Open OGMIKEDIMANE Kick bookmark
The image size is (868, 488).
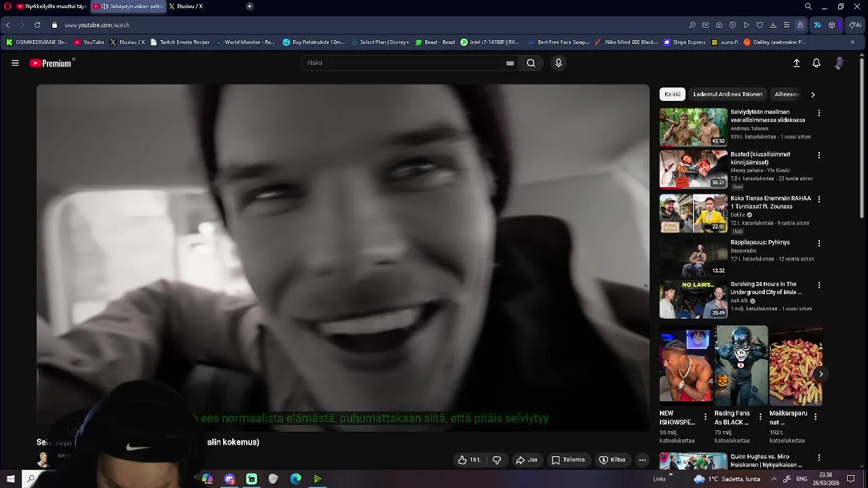[37, 42]
